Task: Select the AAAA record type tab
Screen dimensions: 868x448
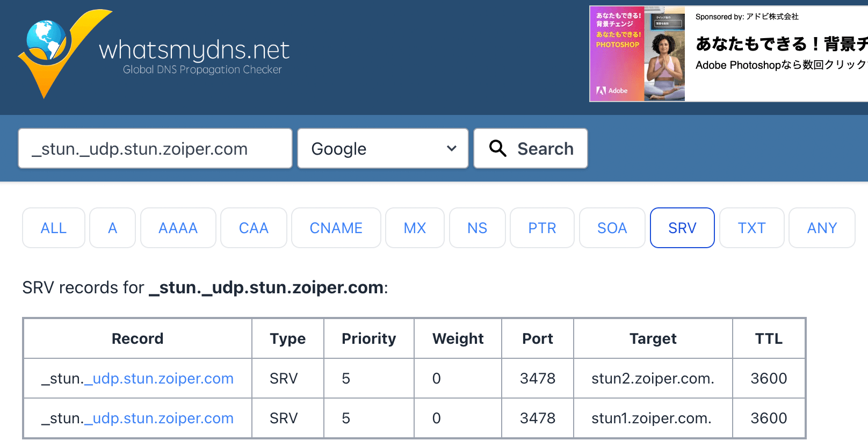Action: [x=178, y=228]
